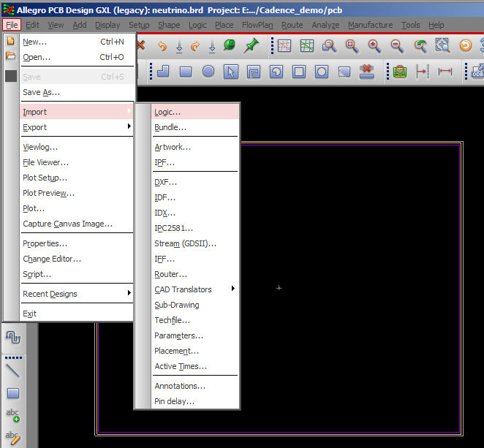484x448 pixels.
Task: Select Exit in File menu
Action: click(77, 314)
